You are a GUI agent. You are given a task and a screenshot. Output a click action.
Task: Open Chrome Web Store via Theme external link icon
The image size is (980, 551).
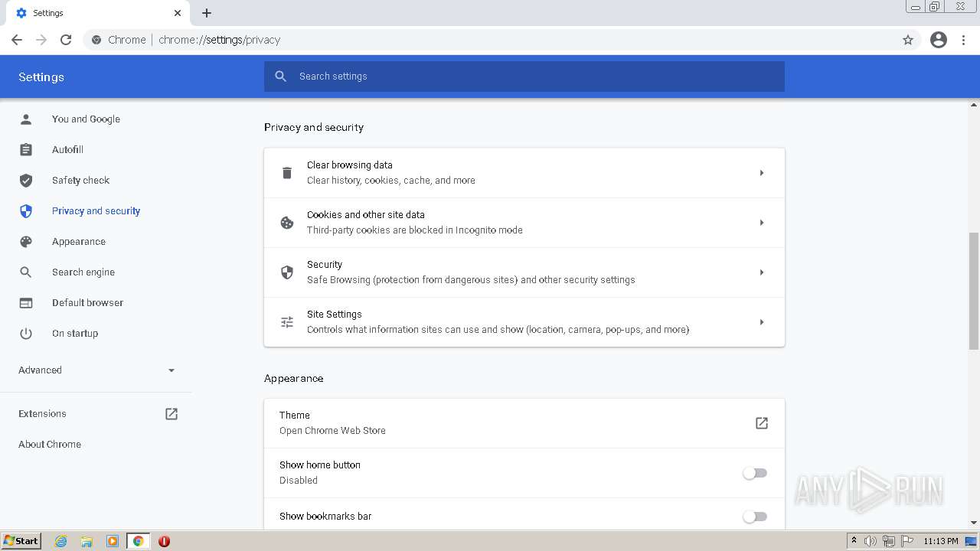point(762,423)
